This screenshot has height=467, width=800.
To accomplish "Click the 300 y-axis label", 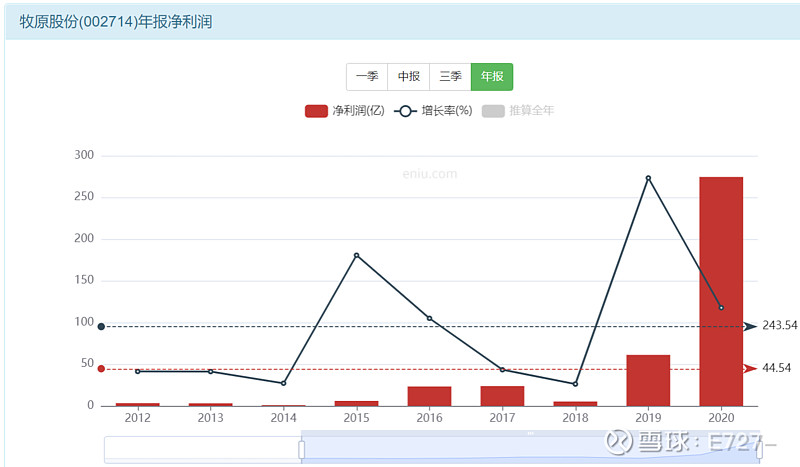I will 84,155.
